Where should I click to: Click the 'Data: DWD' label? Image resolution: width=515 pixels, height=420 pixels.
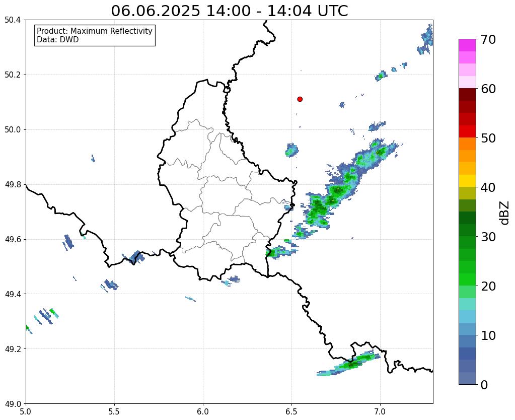pos(58,40)
